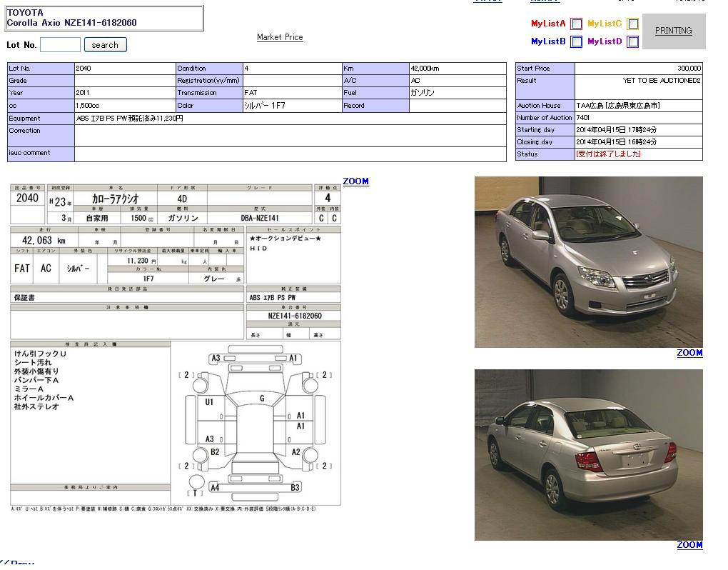This screenshot has height=570, width=728.
Task: Select the Start Price value 300,000
Action: point(689,69)
